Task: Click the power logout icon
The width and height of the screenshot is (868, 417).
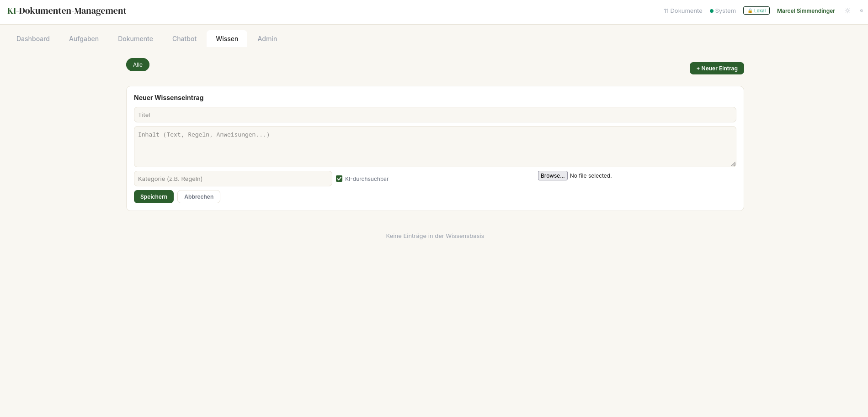Action: [x=861, y=11]
